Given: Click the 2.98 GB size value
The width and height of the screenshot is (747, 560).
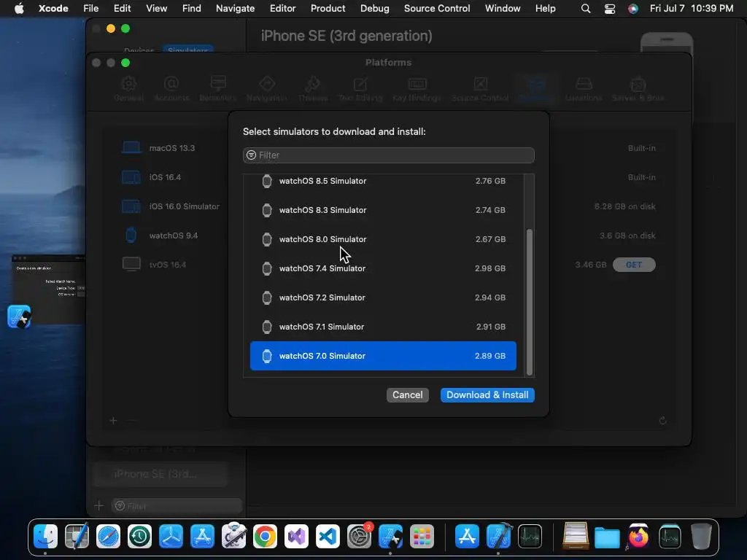Looking at the screenshot, I should [490, 268].
